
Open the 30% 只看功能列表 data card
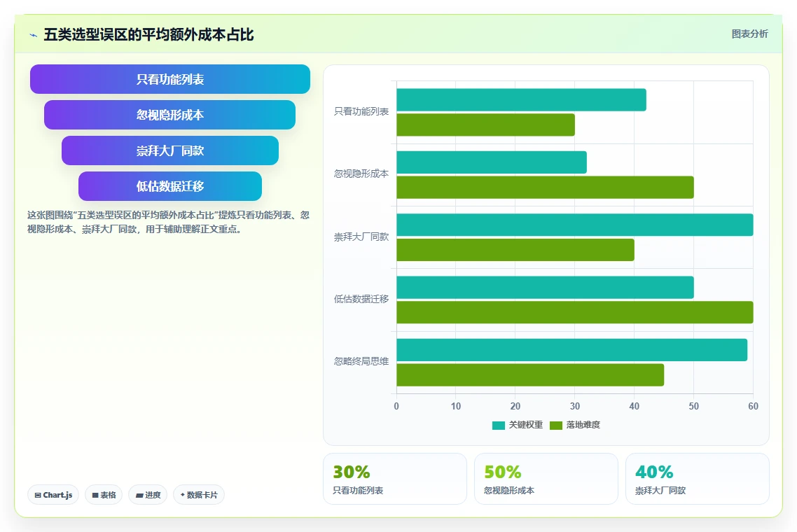[x=395, y=479]
